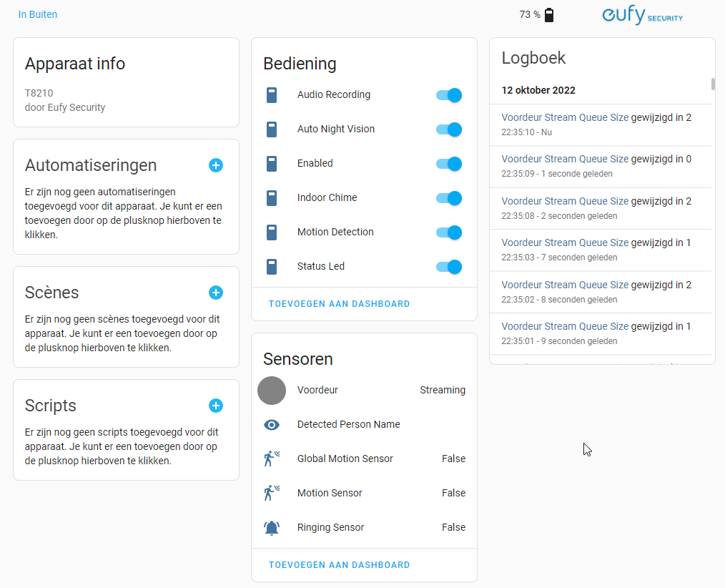Click TOEVOEGEN AAN DASHBOARD under Bediening
Image resolution: width=725 pixels, height=588 pixels.
[339, 303]
